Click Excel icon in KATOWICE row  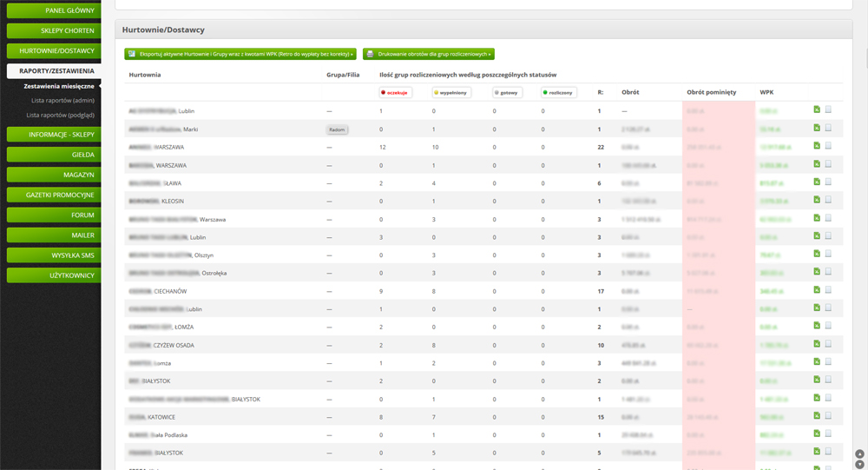(x=817, y=416)
